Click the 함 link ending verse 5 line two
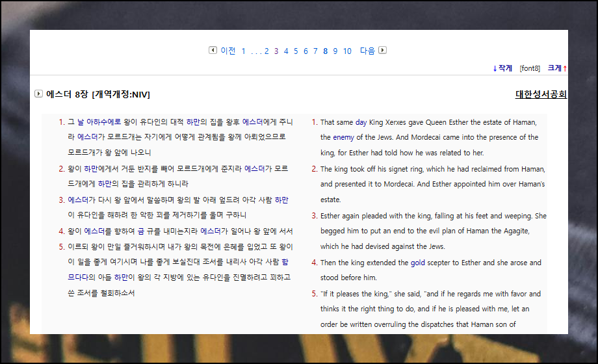Screen dimensions: 598x364 (285, 262)
